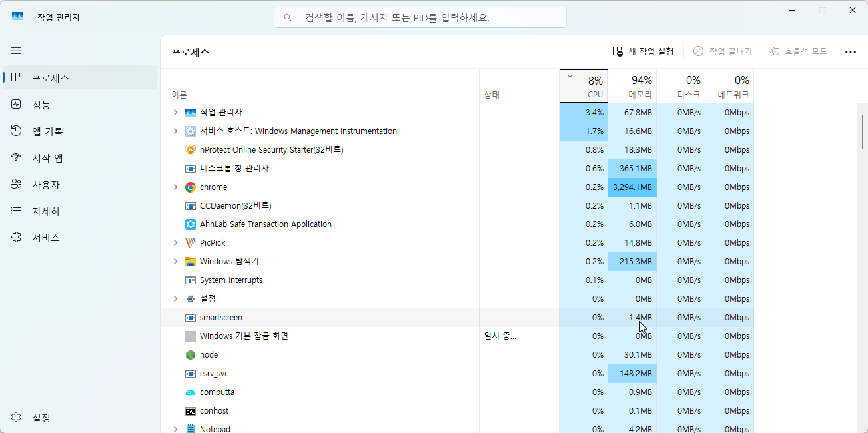
Task: Open the 성능 (Performance) panel
Action: coord(40,104)
